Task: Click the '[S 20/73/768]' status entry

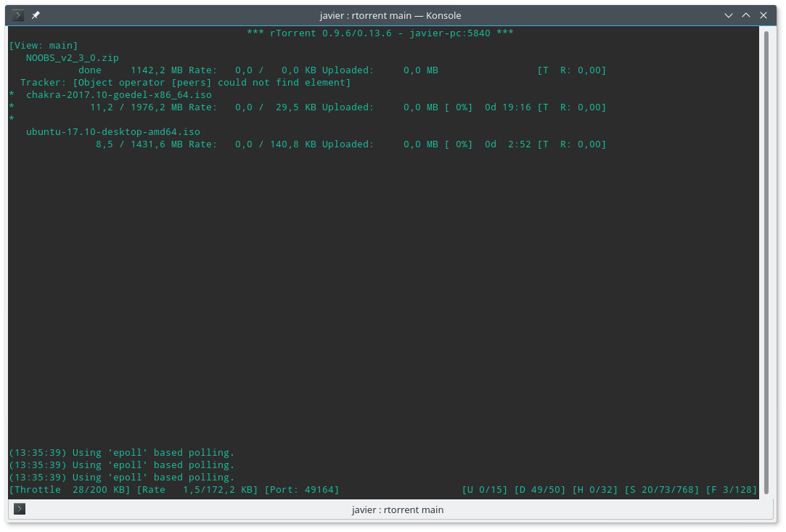Action: 662,490
